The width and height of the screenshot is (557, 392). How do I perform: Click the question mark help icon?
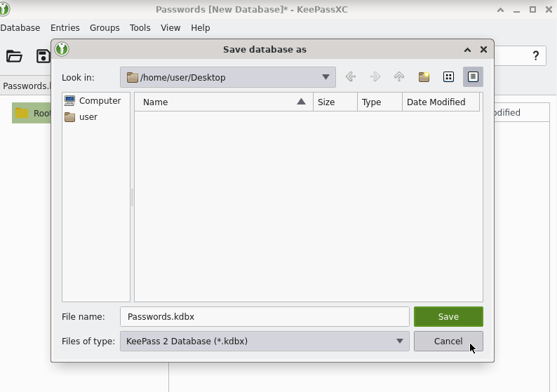pyautogui.click(x=536, y=56)
